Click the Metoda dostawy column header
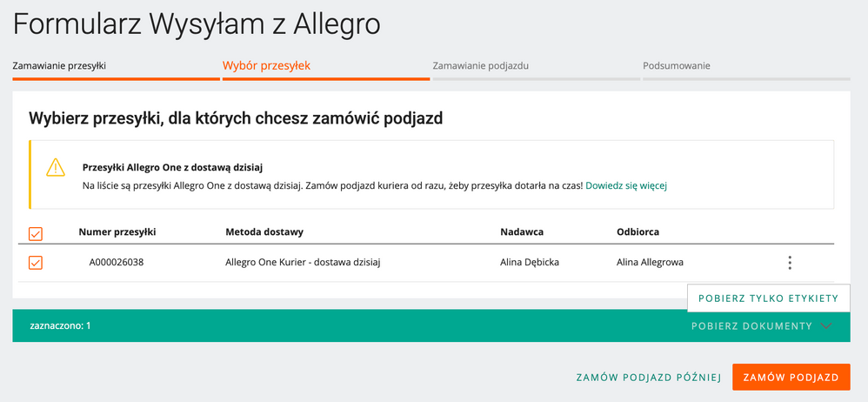Viewport: 868px width, 402px height. tap(264, 232)
